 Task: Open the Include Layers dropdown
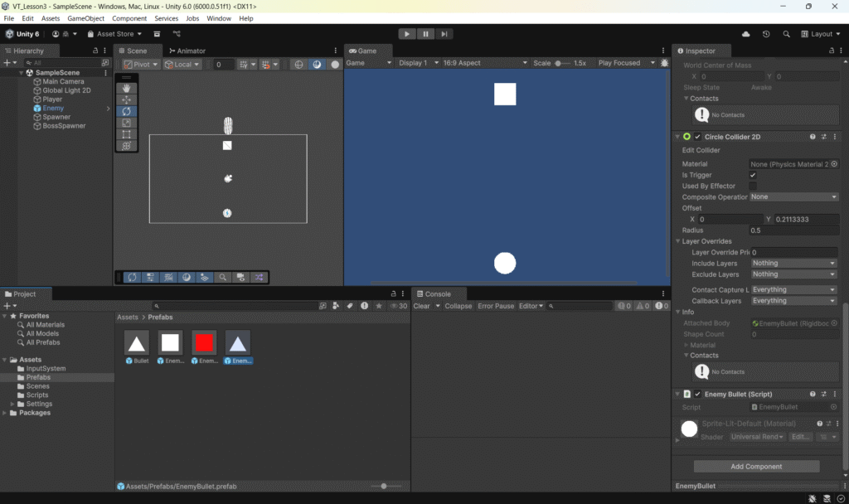[x=793, y=263]
